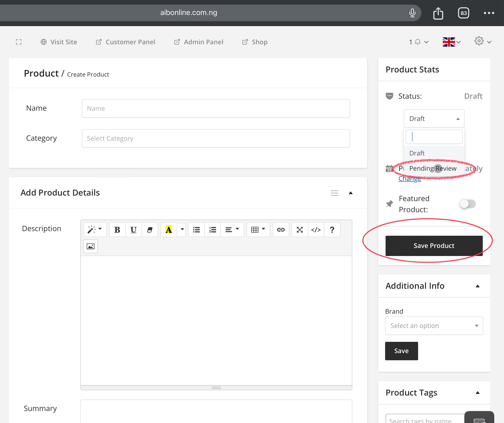Click inside the Description editor area
Viewport: 504px width, 423px height.
(x=216, y=320)
